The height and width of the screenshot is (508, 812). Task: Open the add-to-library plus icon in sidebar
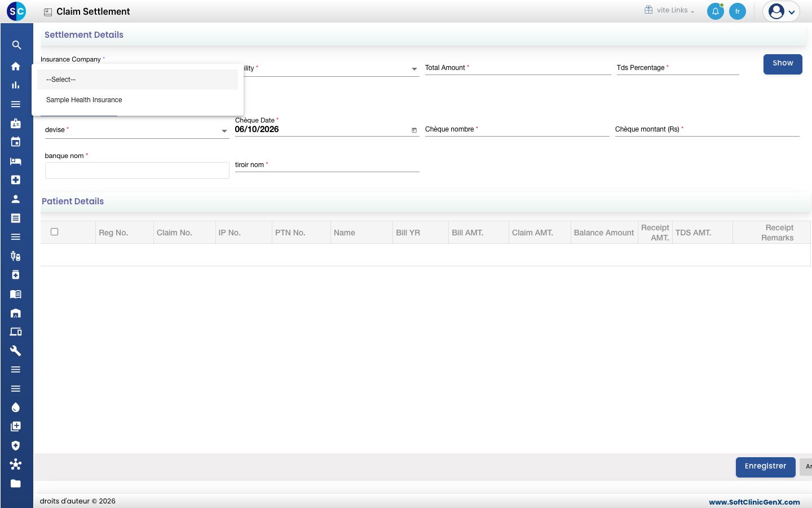[x=16, y=426]
